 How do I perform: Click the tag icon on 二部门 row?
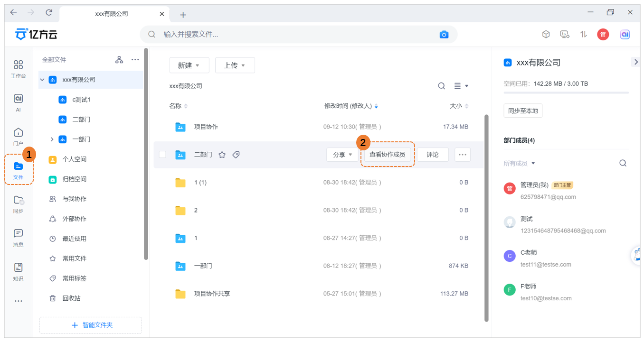pos(236,155)
